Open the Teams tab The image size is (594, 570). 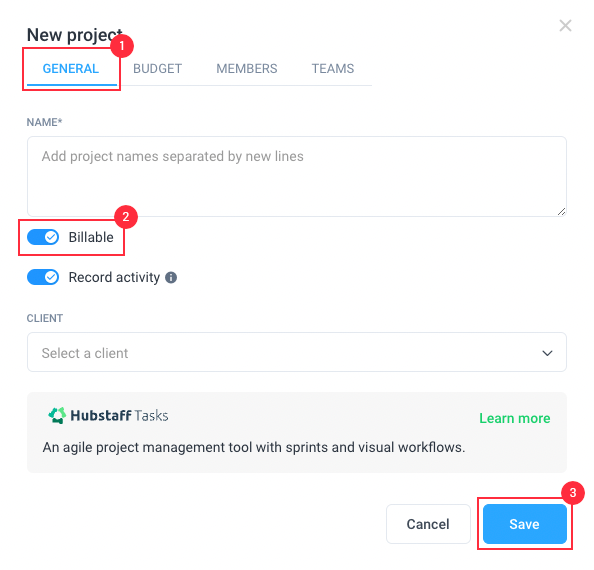coord(333,69)
